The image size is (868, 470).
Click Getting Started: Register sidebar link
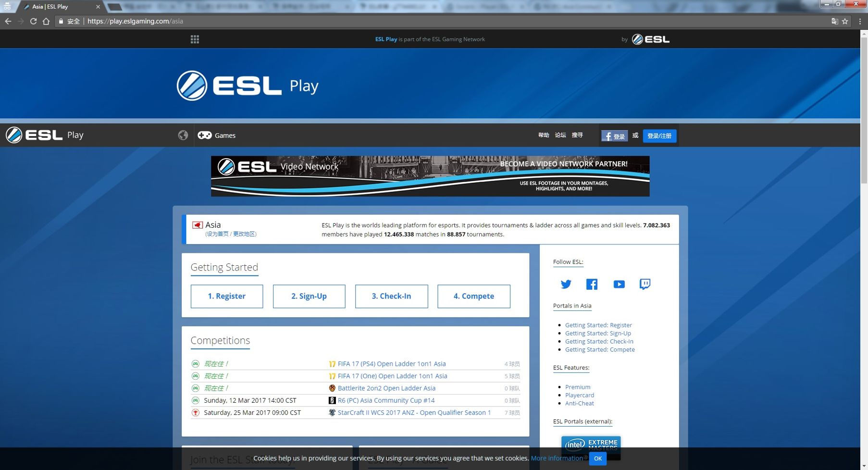pyautogui.click(x=598, y=325)
